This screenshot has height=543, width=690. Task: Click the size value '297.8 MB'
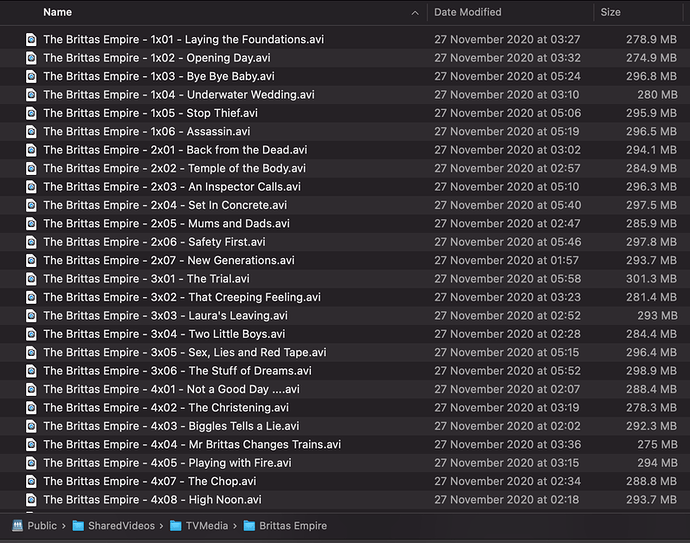click(651, 242)
